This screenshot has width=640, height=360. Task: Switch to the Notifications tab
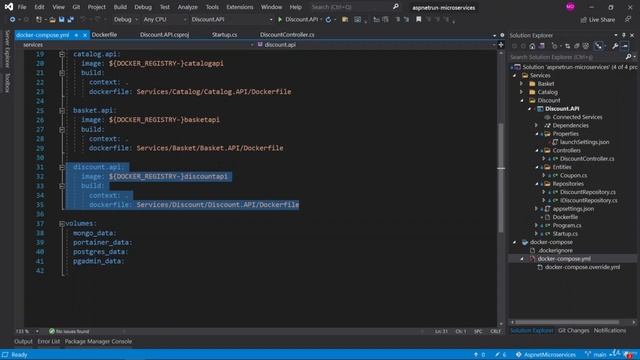coord(610,330)
